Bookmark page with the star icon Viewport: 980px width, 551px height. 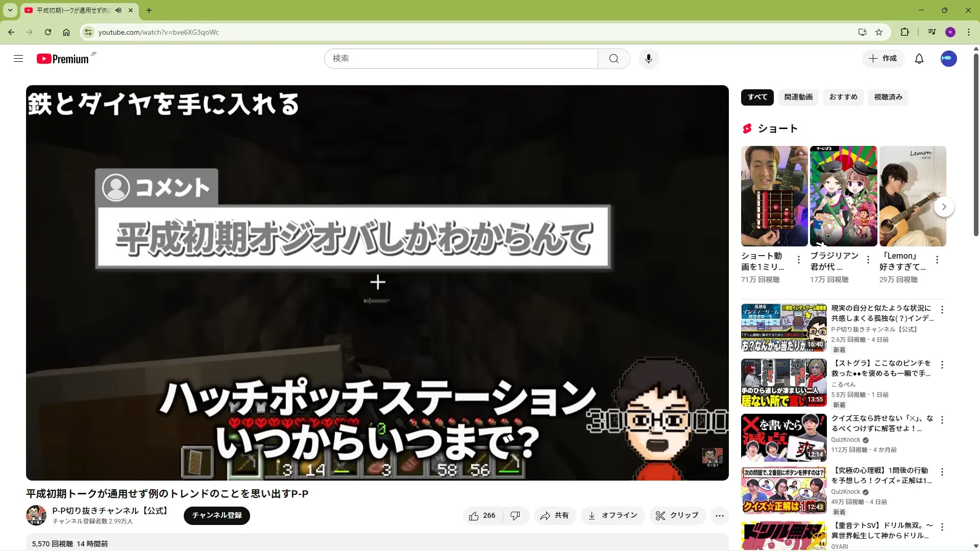pos(879,32)
